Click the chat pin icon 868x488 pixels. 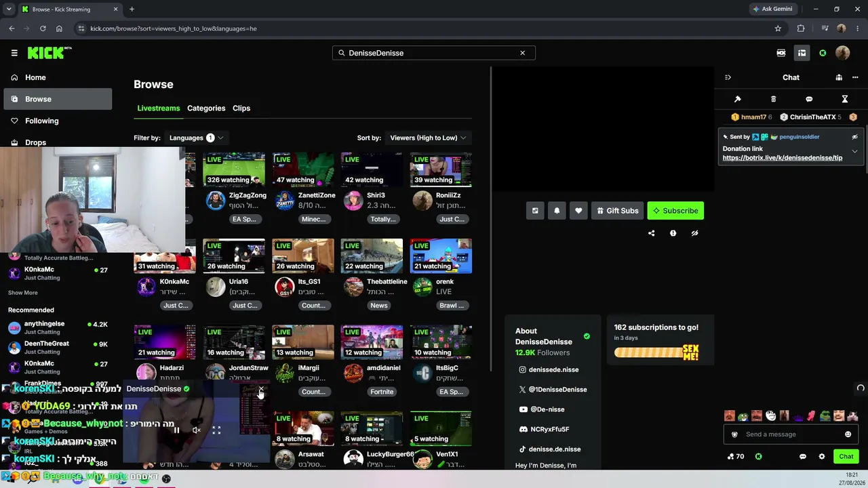738,99
